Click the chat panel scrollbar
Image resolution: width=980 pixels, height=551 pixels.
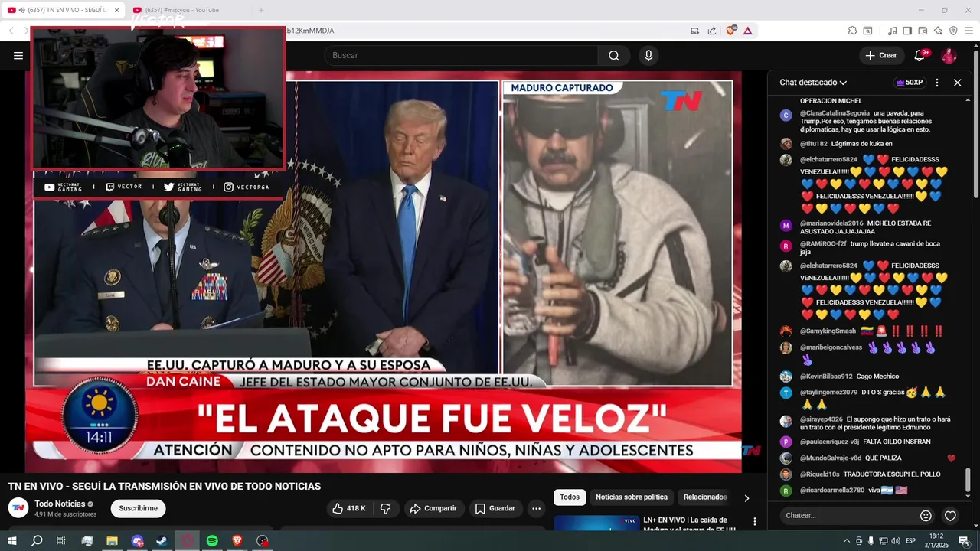(x=967, y=481)
